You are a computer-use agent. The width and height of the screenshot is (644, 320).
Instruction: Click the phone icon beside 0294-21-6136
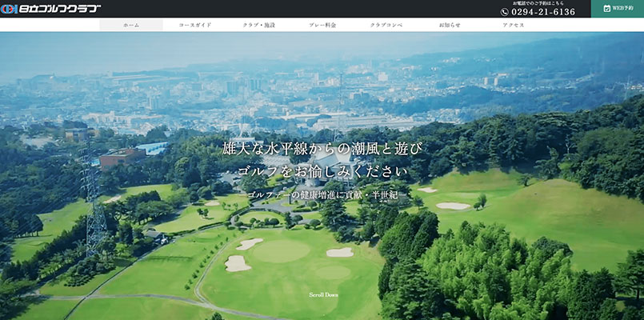click(x=505, y=12)
